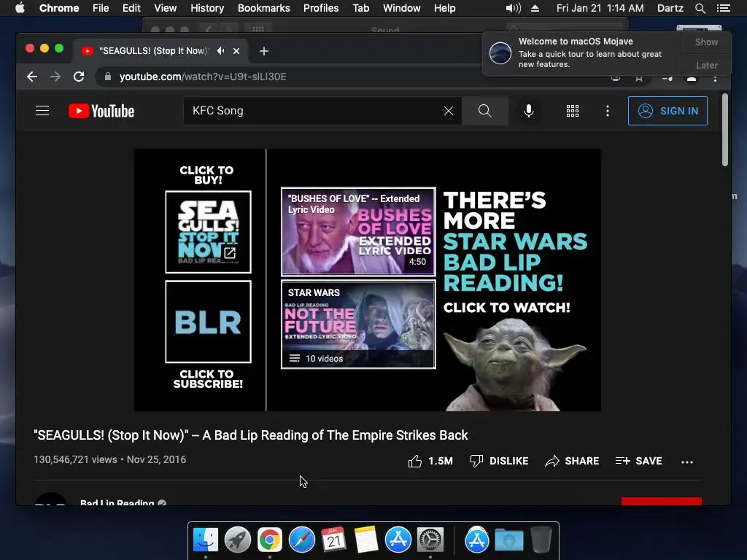Image resolution: width=747 pixels, height=560 pixels.
Task: Open Safari from the Dock
Action: (x=302, y=540)
